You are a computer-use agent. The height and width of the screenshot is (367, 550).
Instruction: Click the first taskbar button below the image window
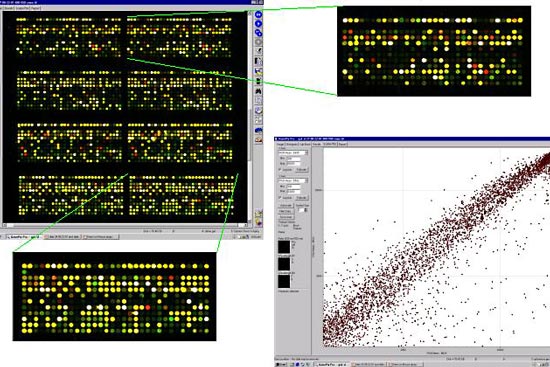(x=24, y=237)
